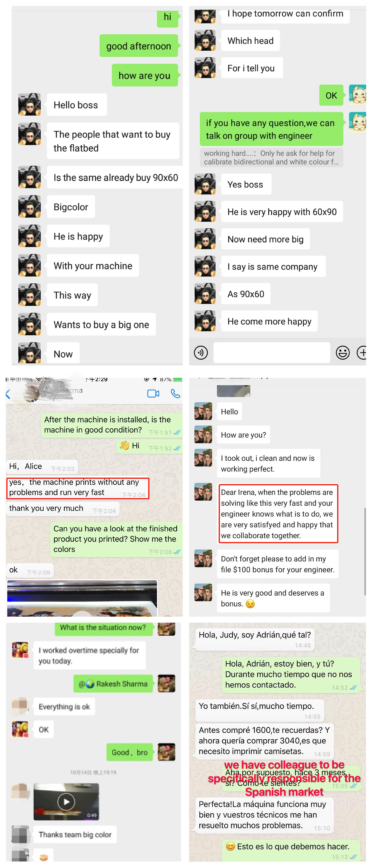This screenshot has width=372, height=868.
Task: Tap the avatar next to 'Hello boss'
Action: coord(30,104)
